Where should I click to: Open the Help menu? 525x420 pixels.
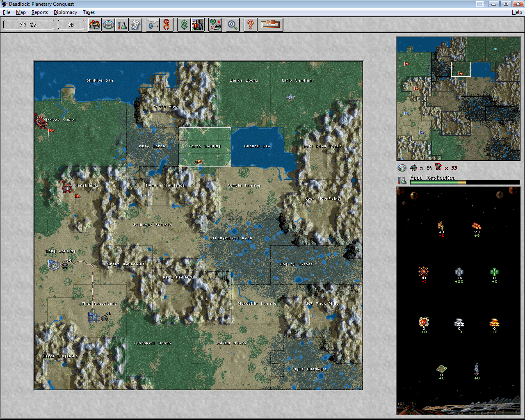517,12
